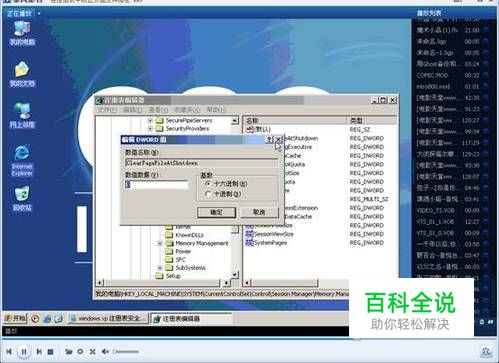Select playlist item with duration 03:24
This screenshot has height=363, width=499.
coord(448,64)
